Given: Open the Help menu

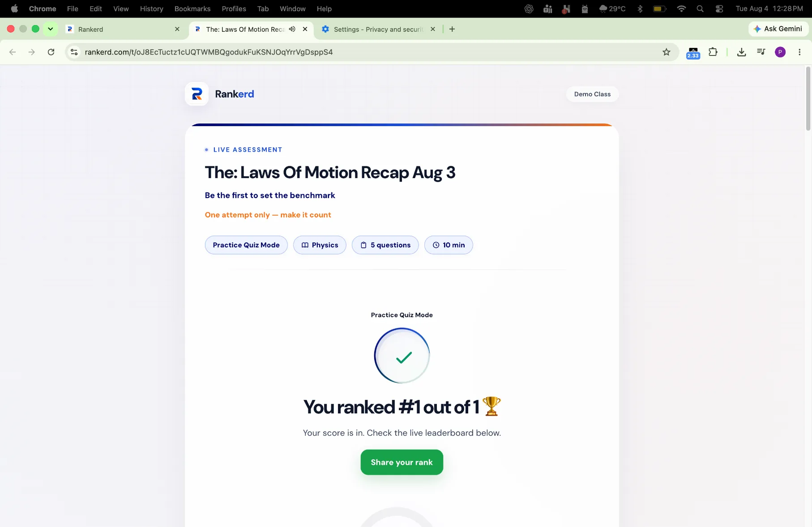Looking at the screenshot, I should tap(324, 8).
